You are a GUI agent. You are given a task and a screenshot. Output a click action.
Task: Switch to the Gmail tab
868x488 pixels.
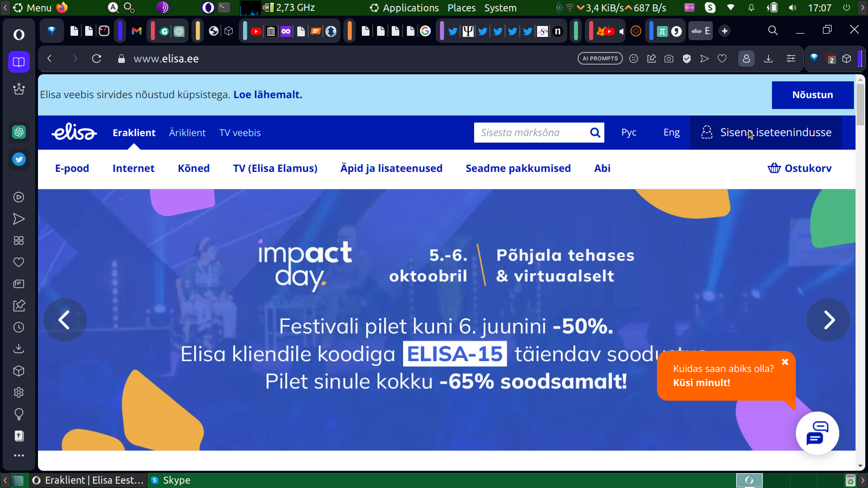click(x=137, y=31)
